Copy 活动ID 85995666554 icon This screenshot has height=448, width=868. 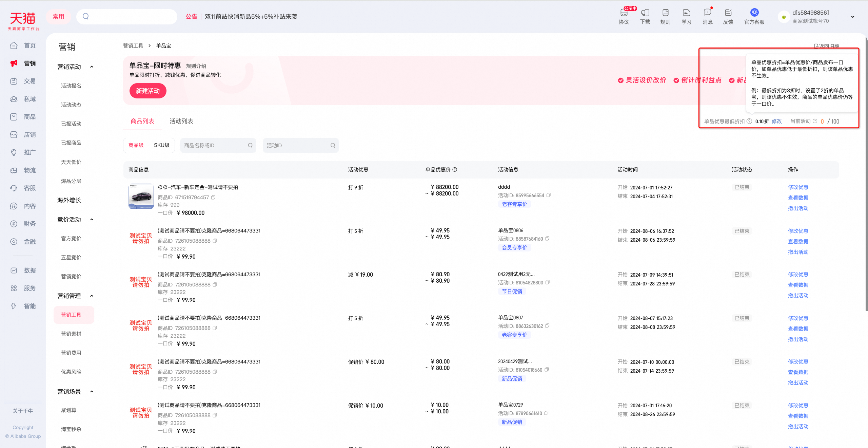549,195
